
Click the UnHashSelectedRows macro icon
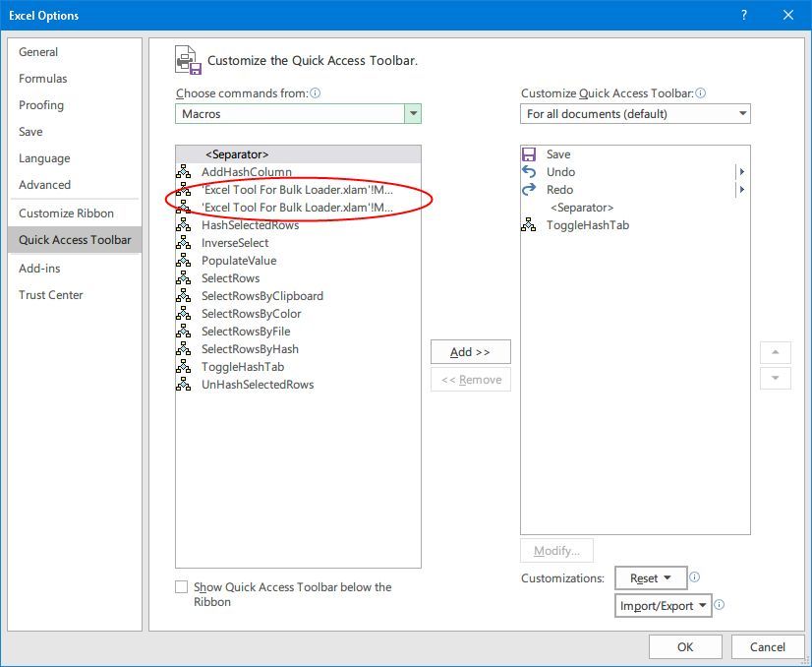coord(183,384)
